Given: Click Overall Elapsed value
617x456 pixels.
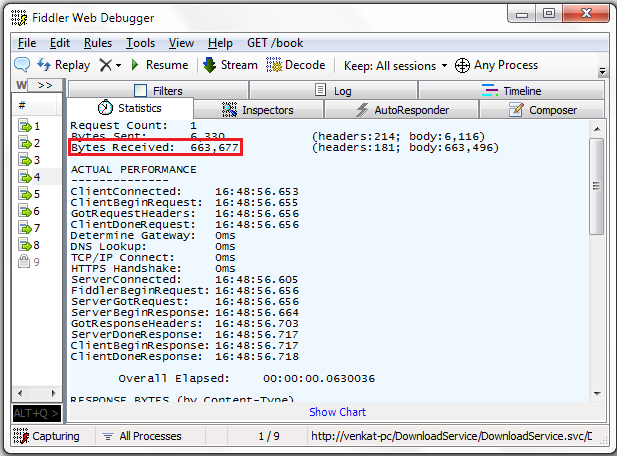Looking at the screenshot, I should (x=319, y=378).
